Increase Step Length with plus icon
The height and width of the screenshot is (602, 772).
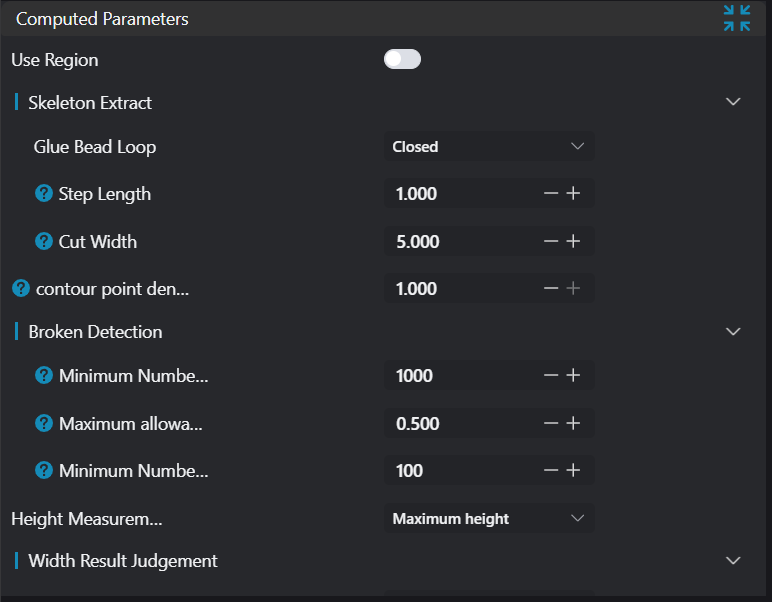coord(573,194)
